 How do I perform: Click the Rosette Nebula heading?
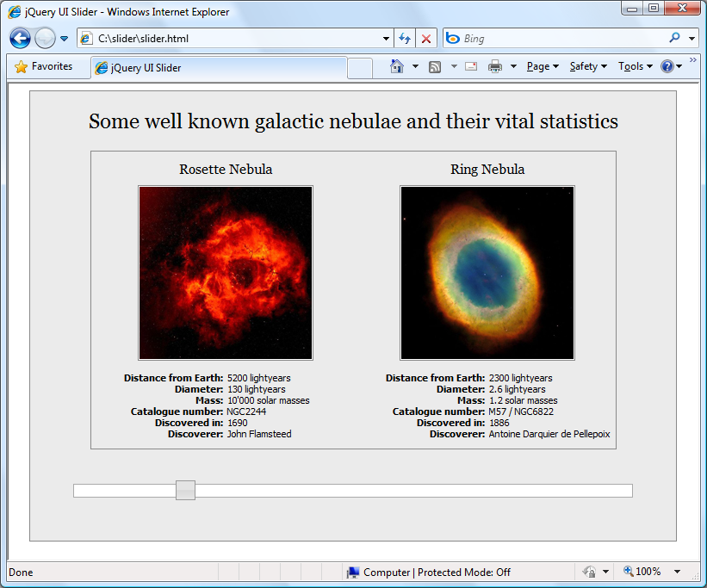[x=226, y=169]
